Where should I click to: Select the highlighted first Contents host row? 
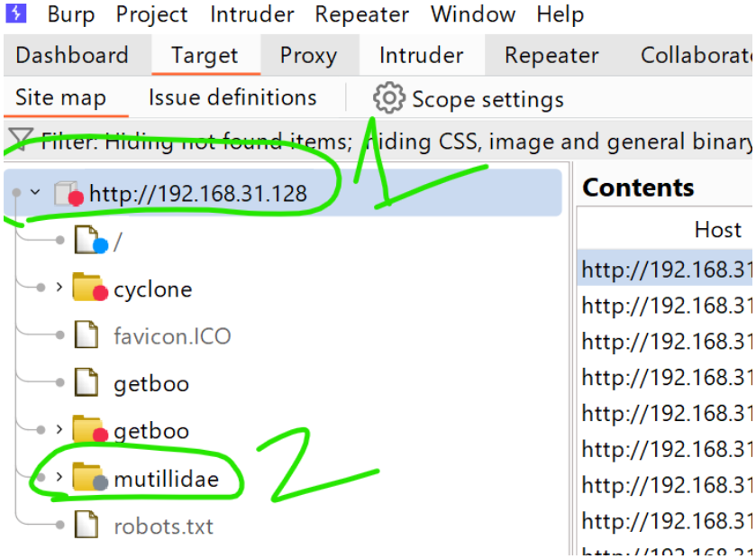(665, 268)
